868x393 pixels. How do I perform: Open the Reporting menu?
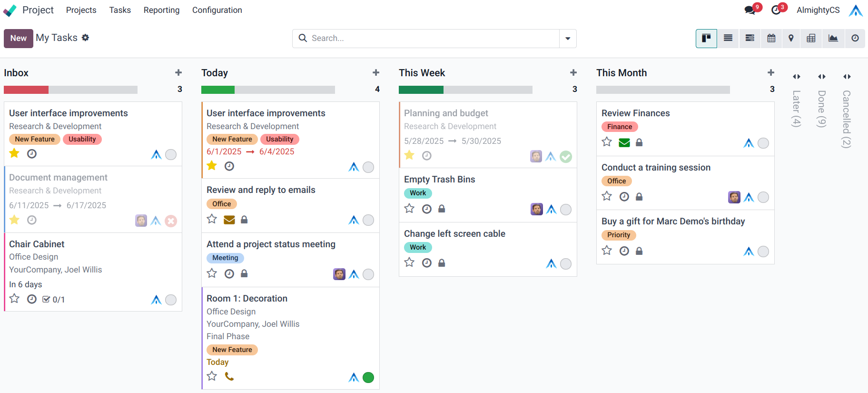(x=161, y=10)
